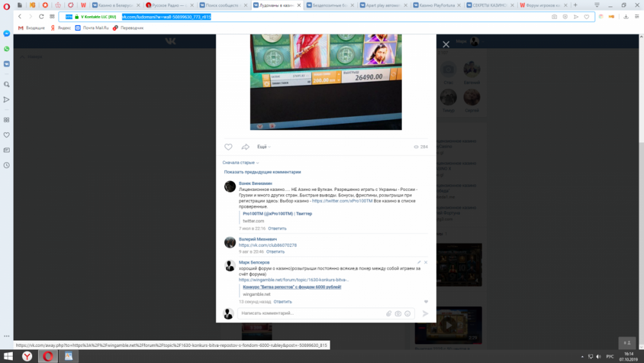Switch to the Поиск сообществ tab

[222, 5]
